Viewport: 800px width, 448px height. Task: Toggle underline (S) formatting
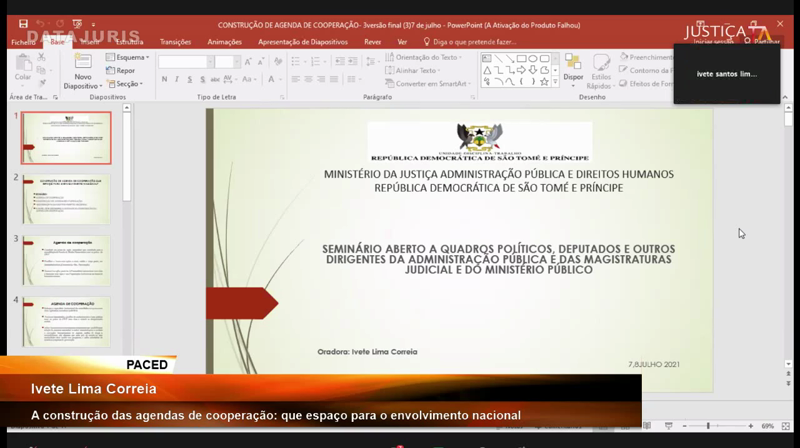(x=188, y=79)
